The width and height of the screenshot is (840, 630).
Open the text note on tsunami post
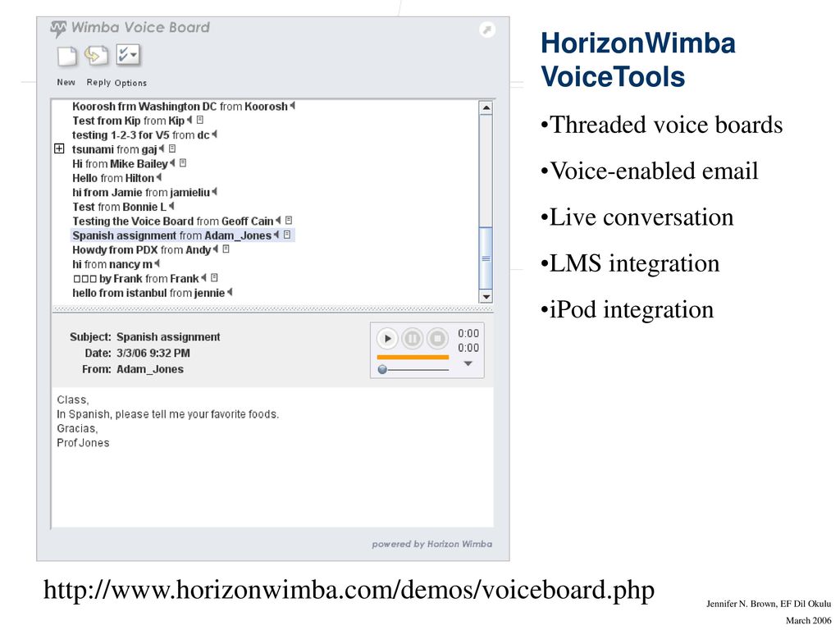pos(172,148)
